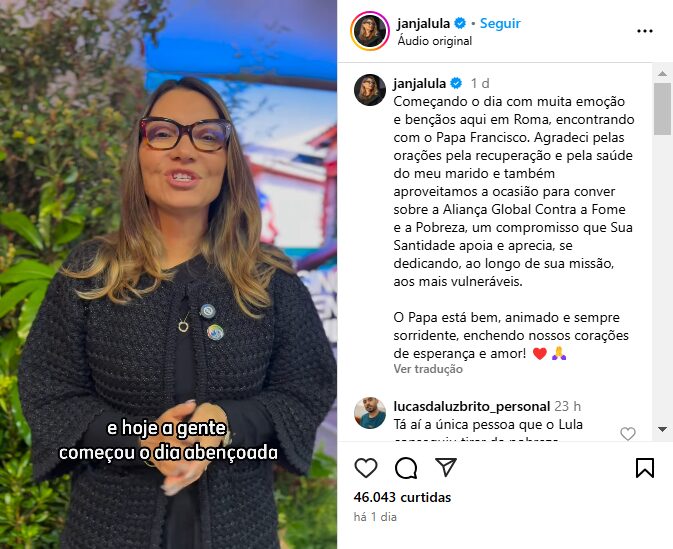The height and width of the screenshot is (549, 673).
Task: Click the comments scrollbar thumb
Action: point(662,109)
